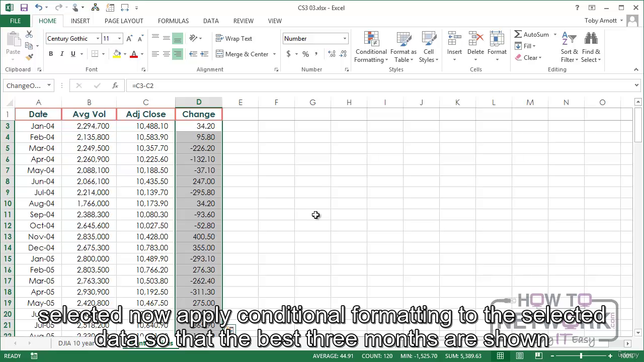
Task: Toggle Wrap Text for selected cells
Action: point(234,39)
